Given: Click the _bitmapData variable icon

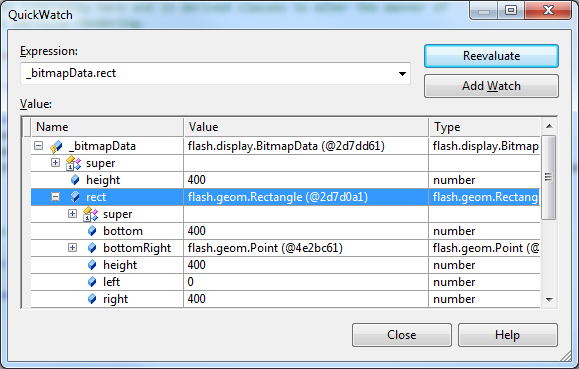Looking at the screenshot, I should [x=56, y=146].
